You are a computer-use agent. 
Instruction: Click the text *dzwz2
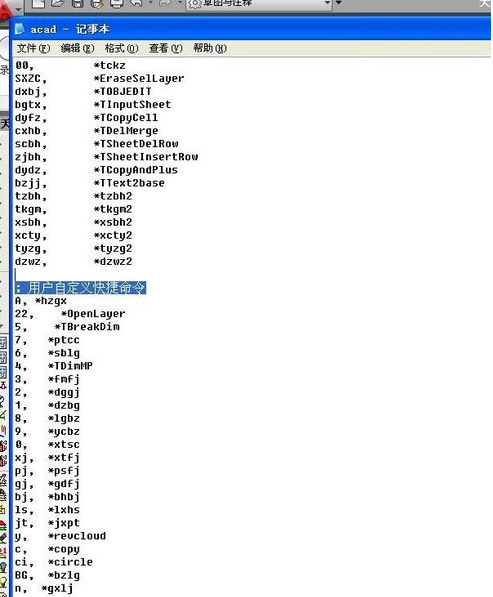pos(113,262)
